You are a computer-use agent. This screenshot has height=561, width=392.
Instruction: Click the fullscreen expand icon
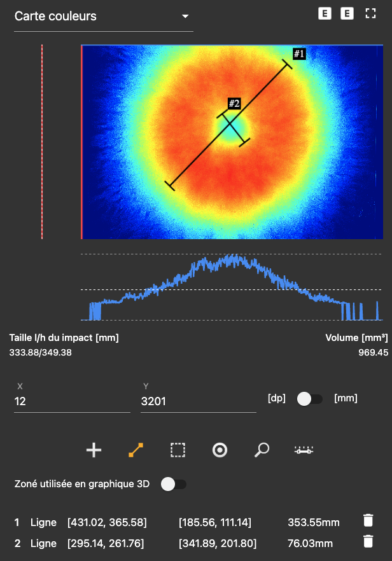click(x=371, y=13)
